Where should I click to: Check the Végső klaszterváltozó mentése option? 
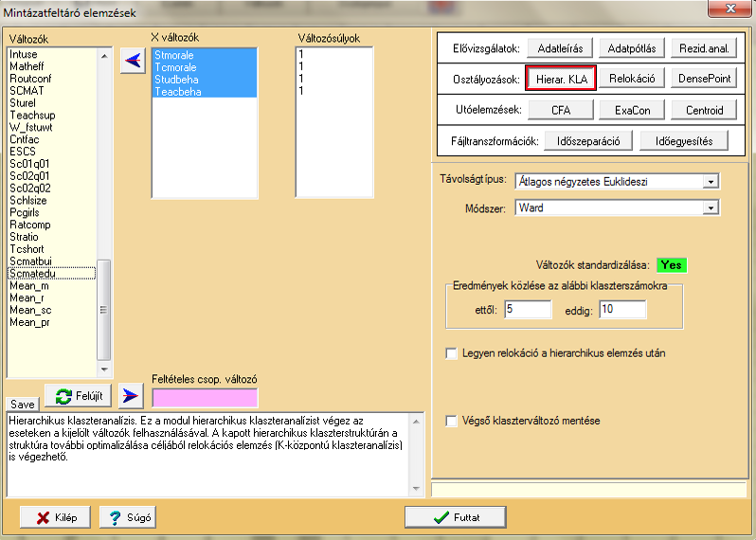coord(452,420)
